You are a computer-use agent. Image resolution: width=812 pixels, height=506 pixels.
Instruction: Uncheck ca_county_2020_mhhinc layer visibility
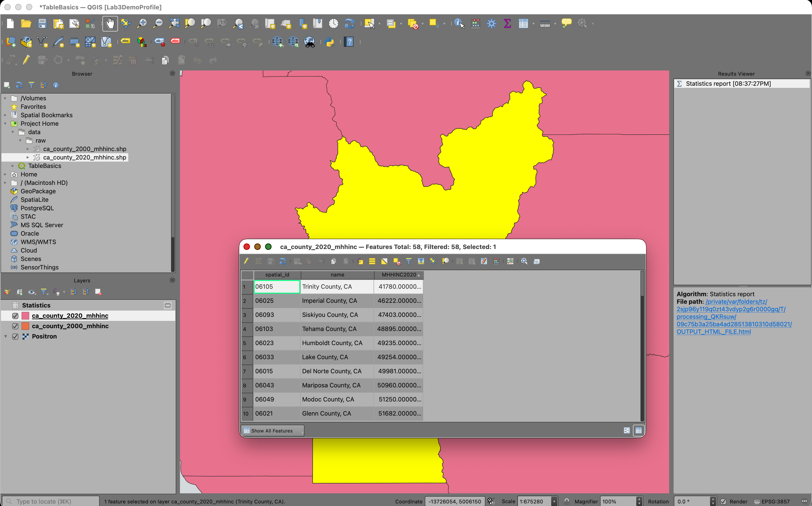[15, 315]
